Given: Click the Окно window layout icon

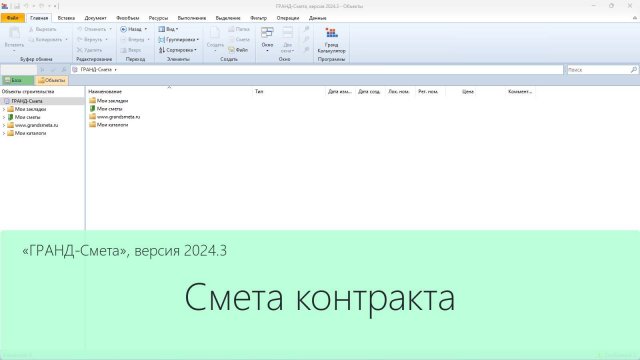Looking at the screenshot, I should pos(267,33).
